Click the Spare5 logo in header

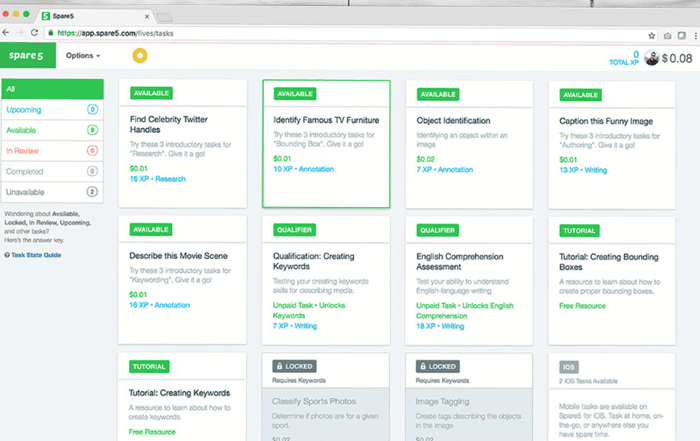point(28,55)
